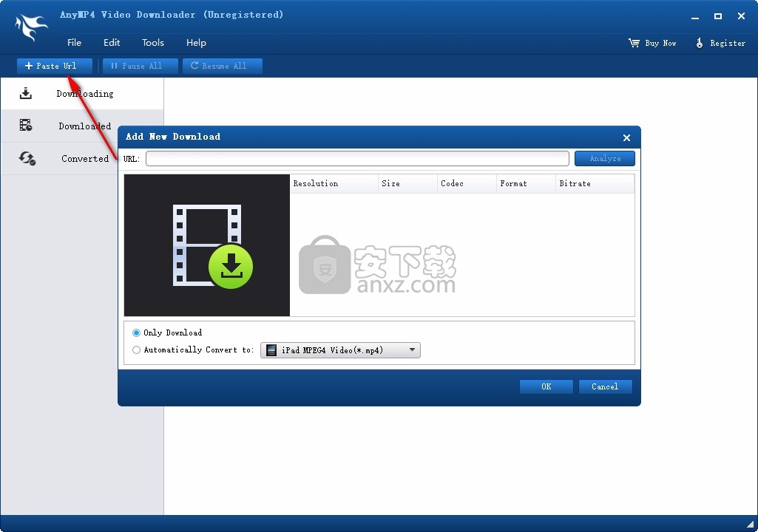The height and width of the screenshot is (532, 758).
Task: Click the Paste Url button
Action: point(55,66)
